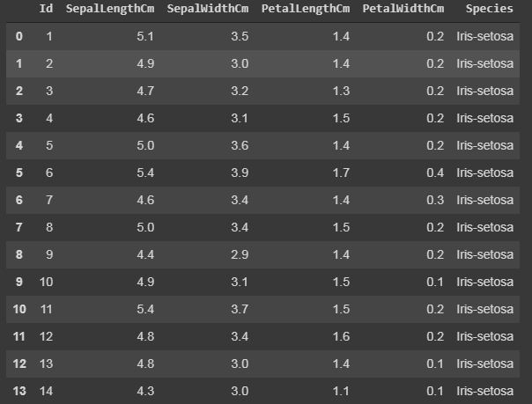Click the SepalLengthCm value 5.1

145,36
